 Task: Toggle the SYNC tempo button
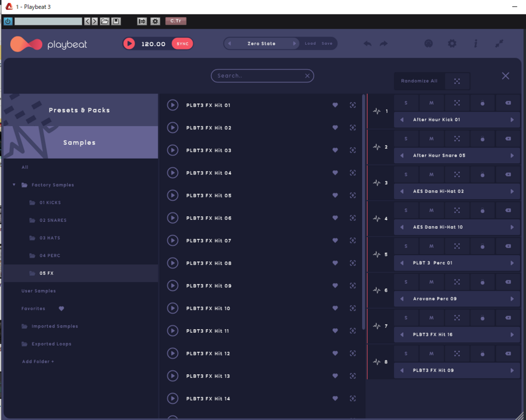(182, 44)
